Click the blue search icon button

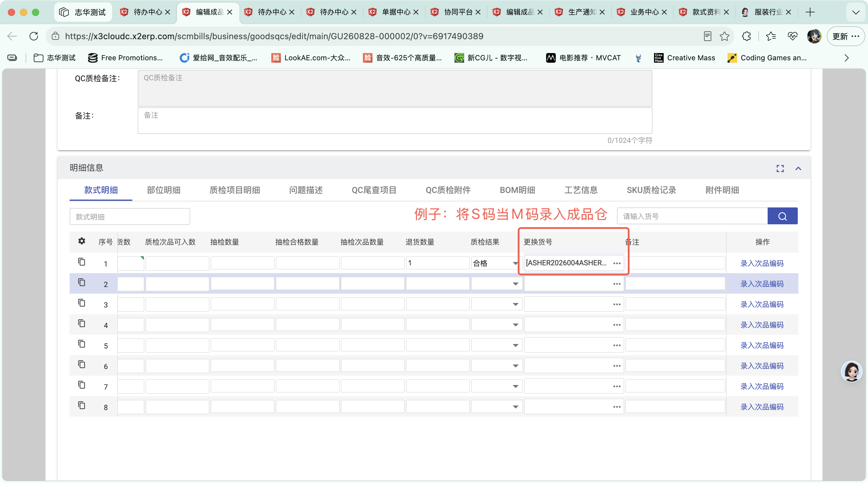pyautogui.click(x=782, y=216)
